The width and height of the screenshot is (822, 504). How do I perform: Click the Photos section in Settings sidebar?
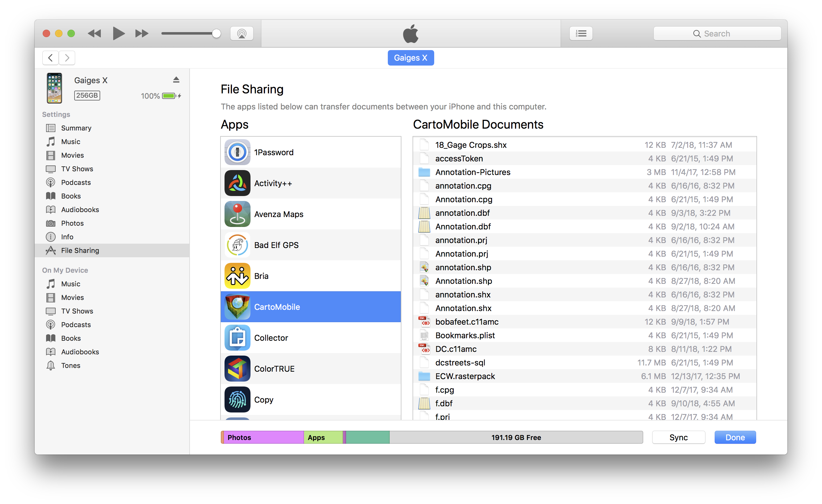[x=73, y=223]
